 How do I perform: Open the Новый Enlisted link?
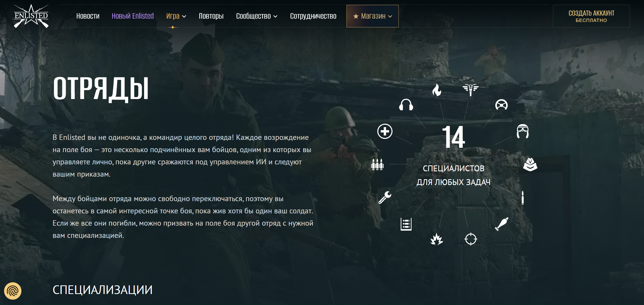click(133, 16)
